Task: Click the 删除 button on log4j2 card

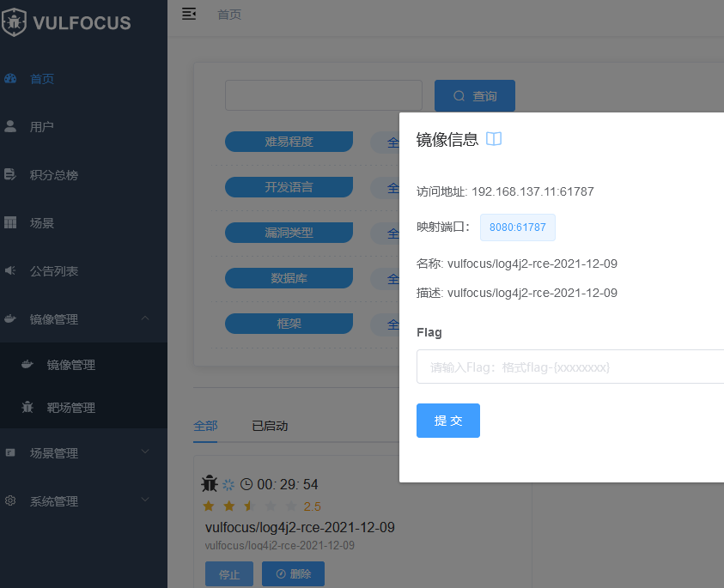Action: pyautogui.click(x=293, y=574)
